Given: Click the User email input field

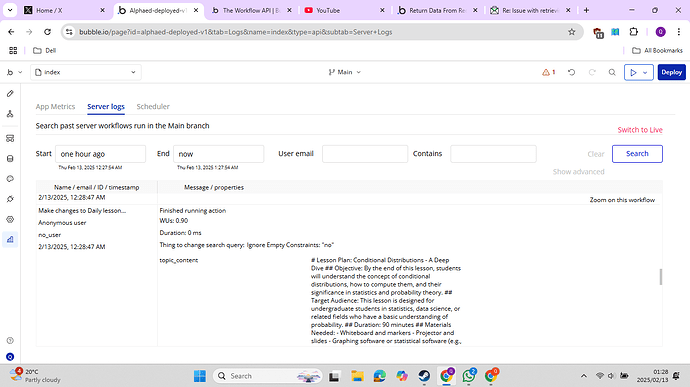Looking at the screenshot, I should tap(365, 154).
